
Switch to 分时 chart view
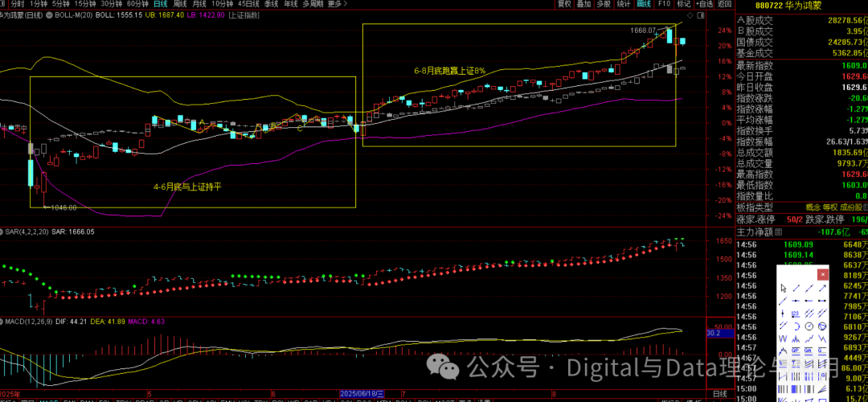tap(17, 4)
